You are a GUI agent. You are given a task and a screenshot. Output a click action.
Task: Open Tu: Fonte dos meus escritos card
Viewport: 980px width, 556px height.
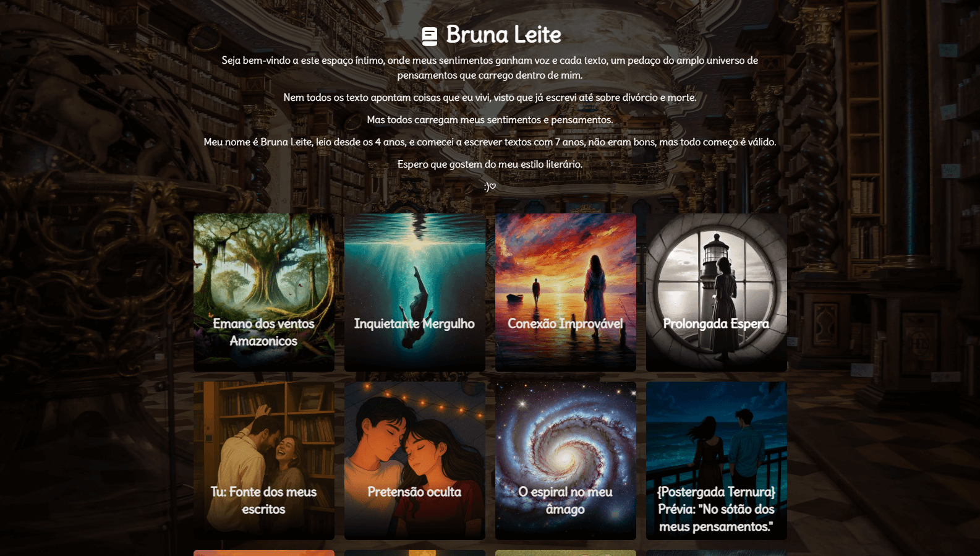tap(264, 461)
